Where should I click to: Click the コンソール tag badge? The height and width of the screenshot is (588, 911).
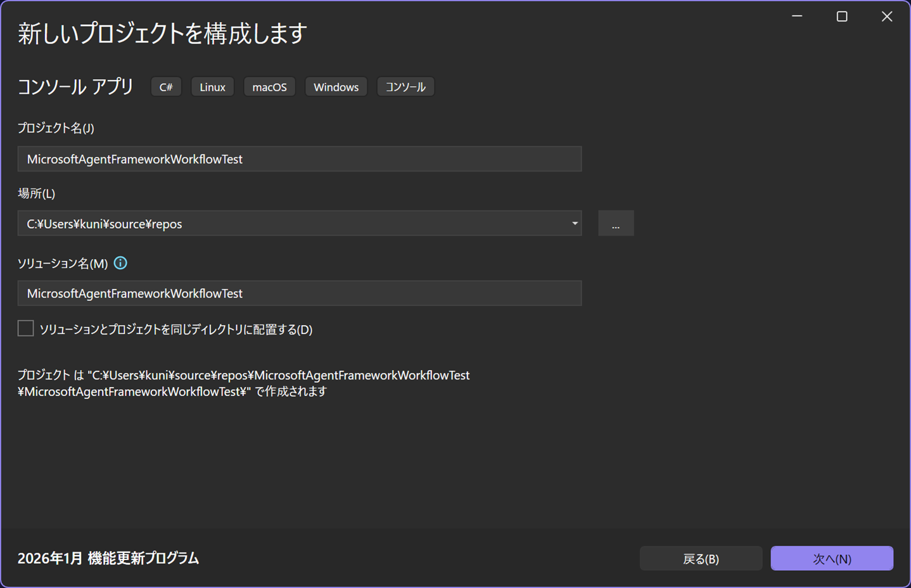point(405,87)
